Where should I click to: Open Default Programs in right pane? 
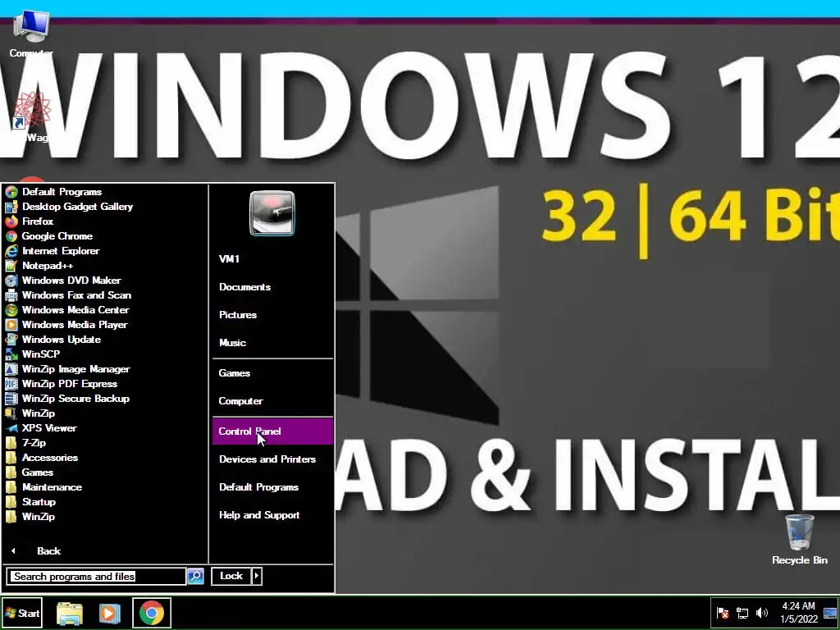[x=258, y=487]
